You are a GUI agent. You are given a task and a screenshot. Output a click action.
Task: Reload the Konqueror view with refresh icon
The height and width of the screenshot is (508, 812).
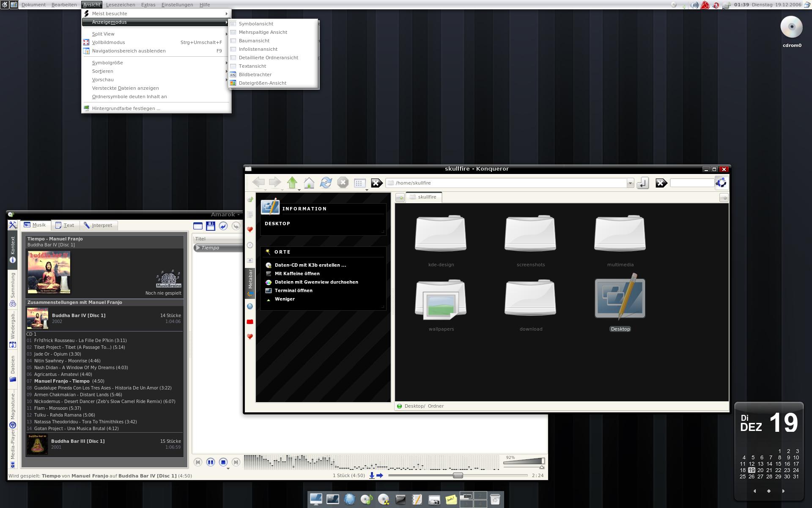pos(326,182)
